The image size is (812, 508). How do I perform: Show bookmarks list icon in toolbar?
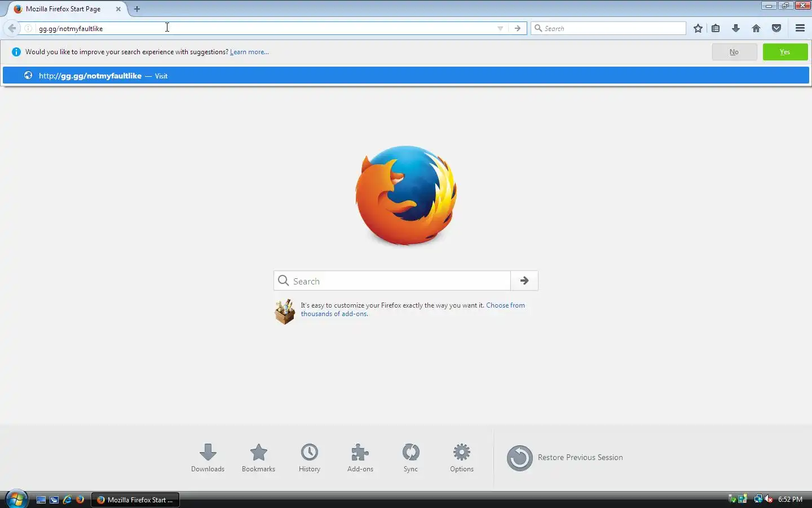point(716,28)
